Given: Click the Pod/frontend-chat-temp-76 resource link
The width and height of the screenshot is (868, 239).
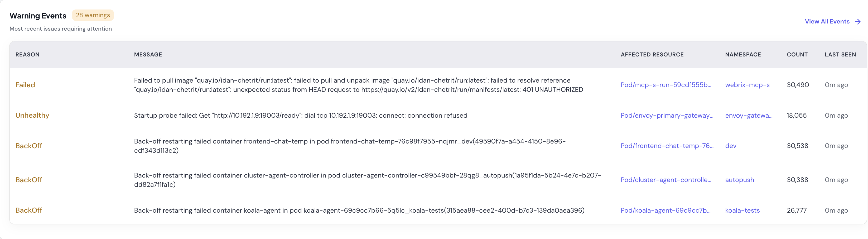Looking at the screenshot, I should pos(667,146).
